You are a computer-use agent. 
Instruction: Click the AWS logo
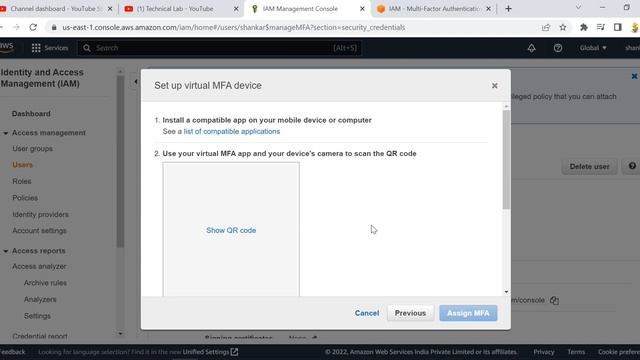click(x=6, y=47)
